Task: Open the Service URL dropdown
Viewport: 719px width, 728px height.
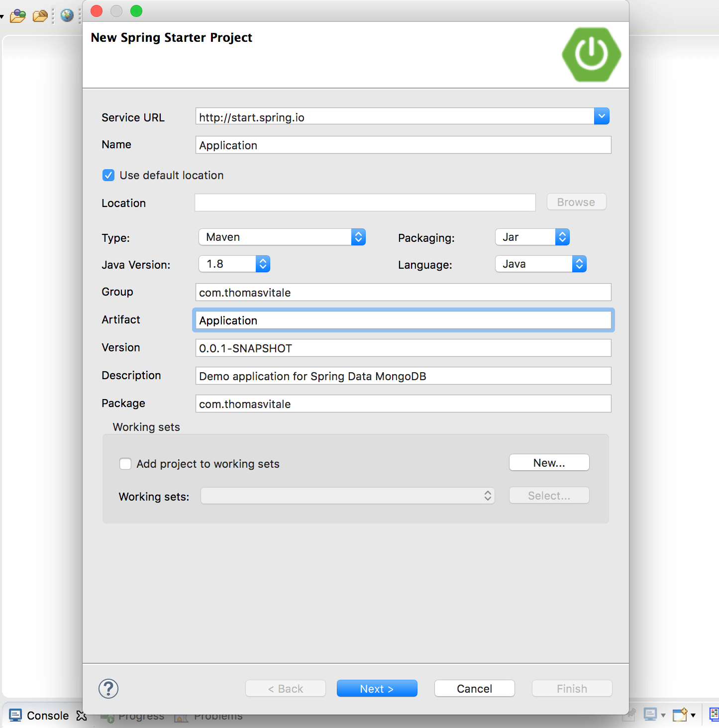Action: click(602, 116)
